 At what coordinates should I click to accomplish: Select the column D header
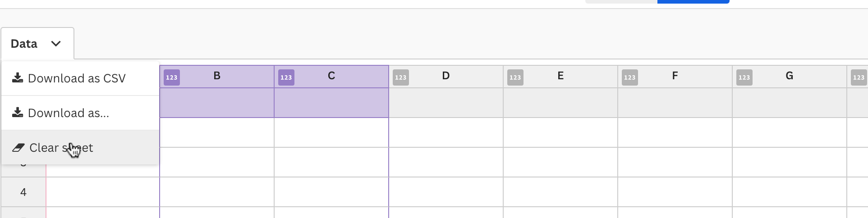446,76
